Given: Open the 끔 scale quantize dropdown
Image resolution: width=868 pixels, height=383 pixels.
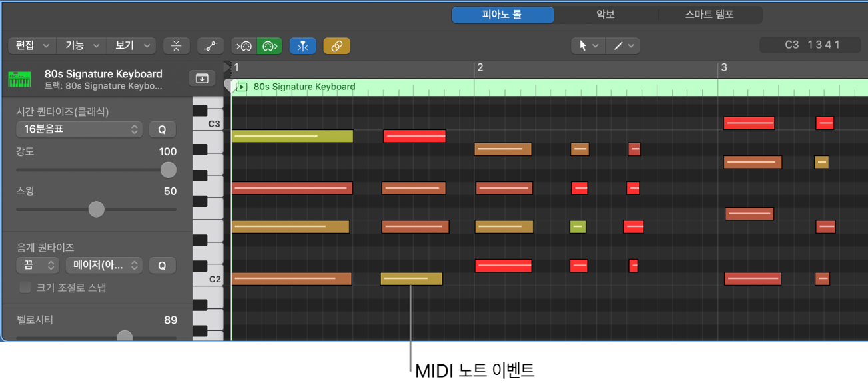Looking at the screenshot, I should pyautogui.click(x=38, y=265).
